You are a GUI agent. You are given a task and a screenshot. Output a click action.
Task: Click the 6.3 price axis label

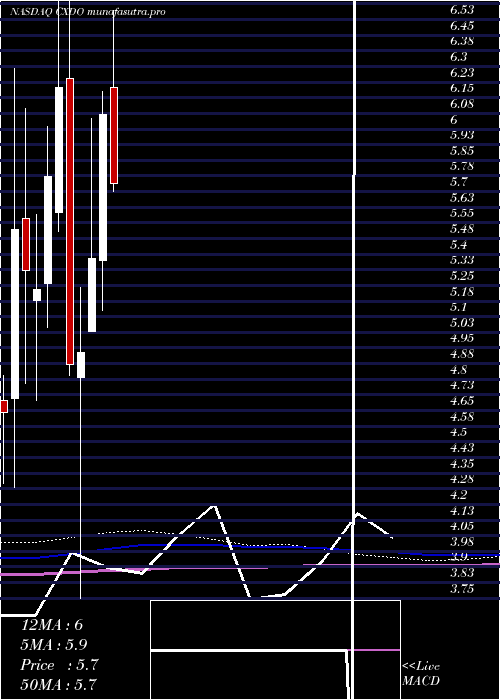click(459, 57)
